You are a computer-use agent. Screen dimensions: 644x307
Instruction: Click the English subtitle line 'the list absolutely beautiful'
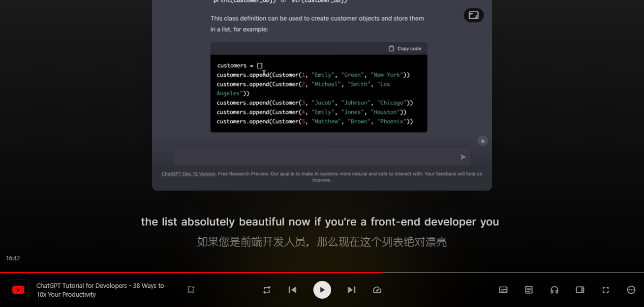320,222
